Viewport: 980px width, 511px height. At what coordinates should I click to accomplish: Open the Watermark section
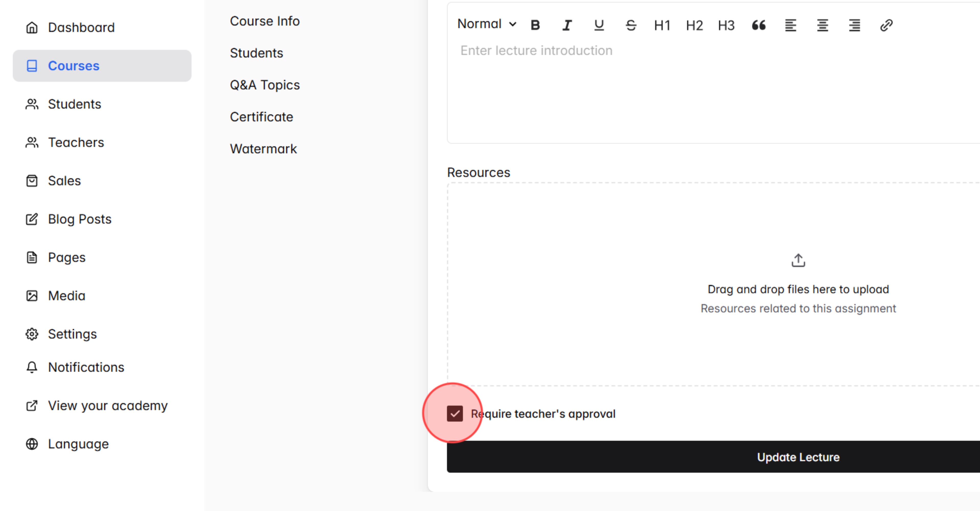point(263,148)
